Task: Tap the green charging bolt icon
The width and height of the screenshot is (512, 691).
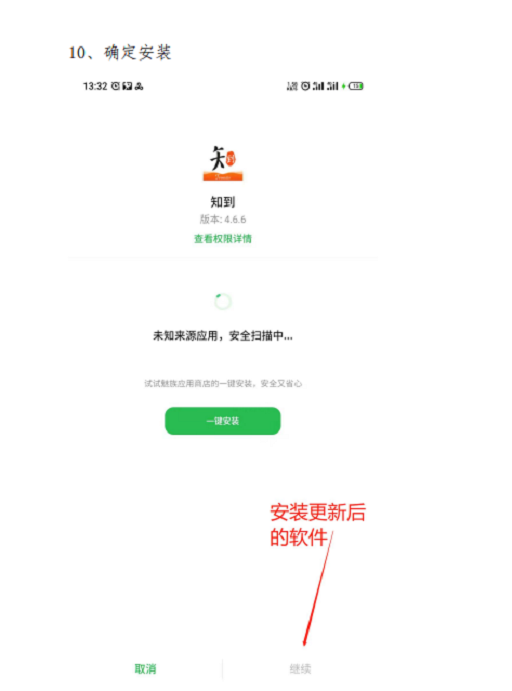Action: pos(344,86)
